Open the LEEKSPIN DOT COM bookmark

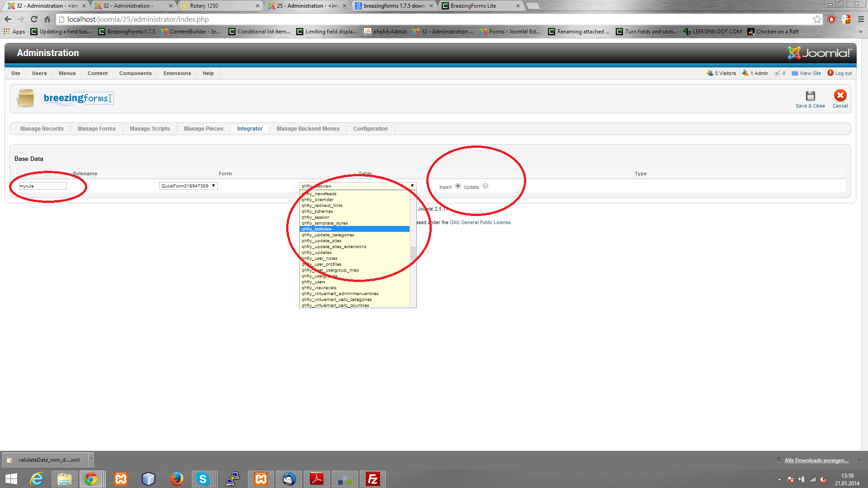tap(712, 32)
